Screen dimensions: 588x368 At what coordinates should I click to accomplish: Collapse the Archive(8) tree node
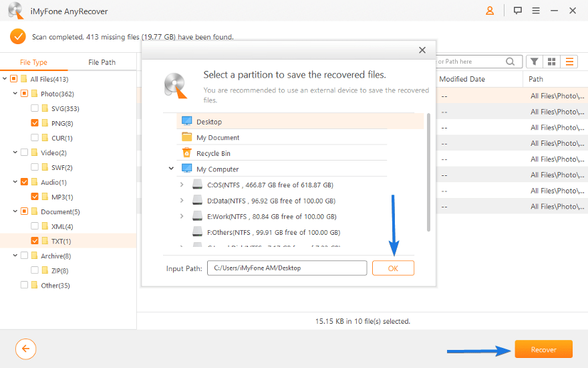pyautogui.click(x=15, y=256)
